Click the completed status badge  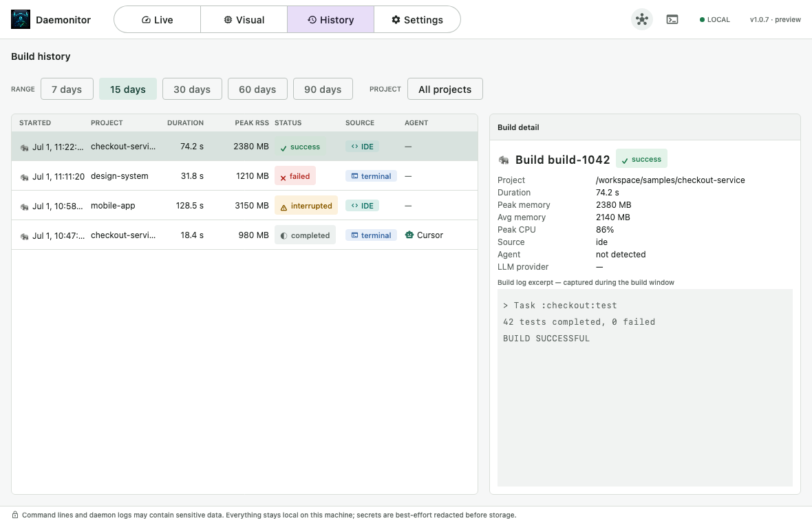(305, 235)
